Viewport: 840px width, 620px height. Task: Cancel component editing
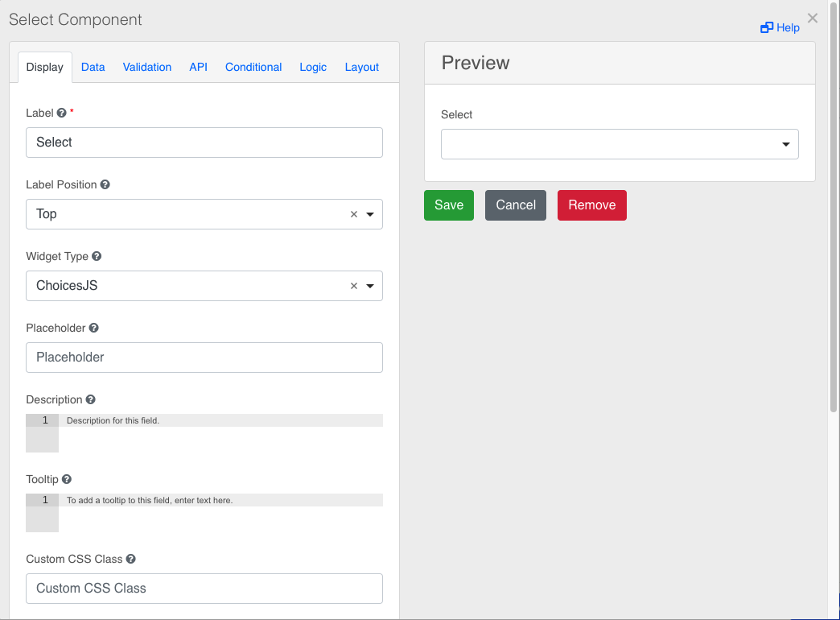516,205
